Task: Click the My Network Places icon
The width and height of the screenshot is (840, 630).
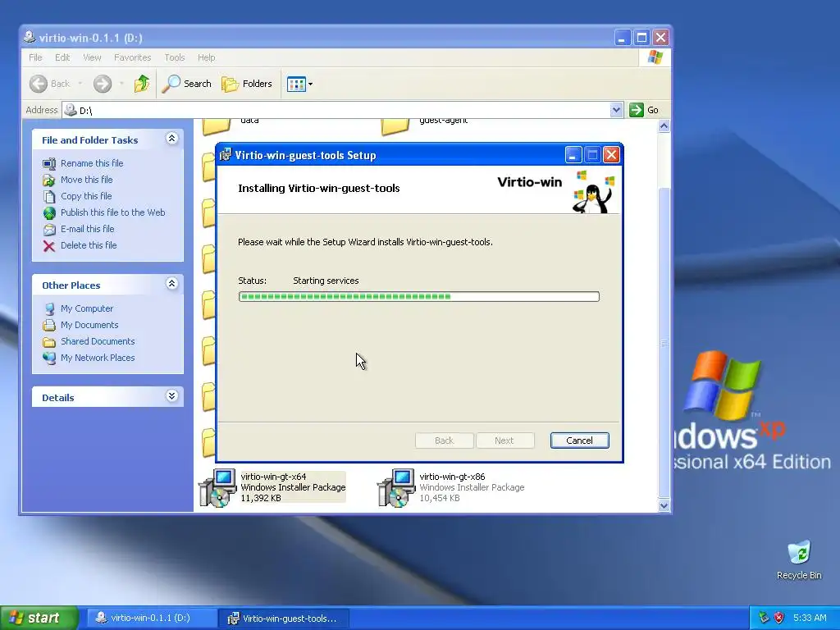Action: point(48,358)
